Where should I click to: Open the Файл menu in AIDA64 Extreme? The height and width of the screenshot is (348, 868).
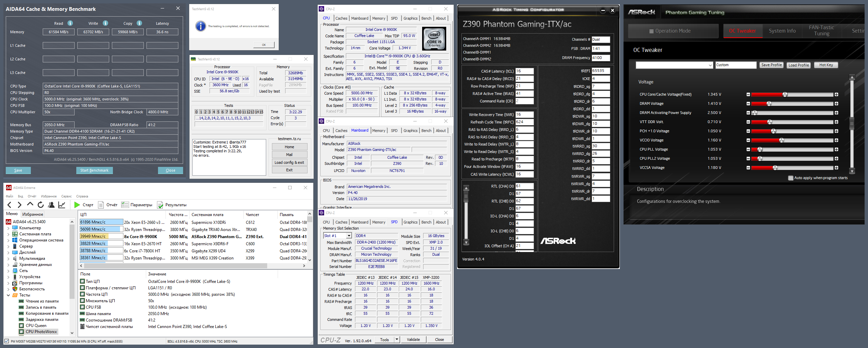9,196
